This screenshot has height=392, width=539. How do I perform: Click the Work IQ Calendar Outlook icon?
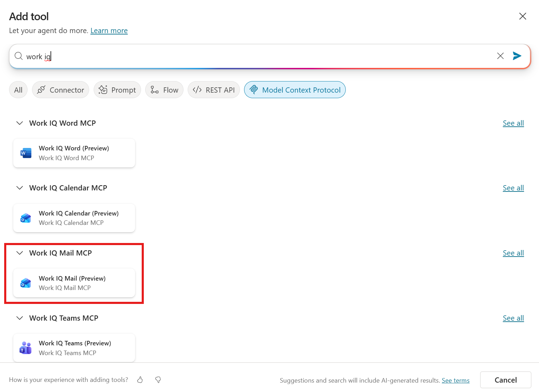click(26, 218)
